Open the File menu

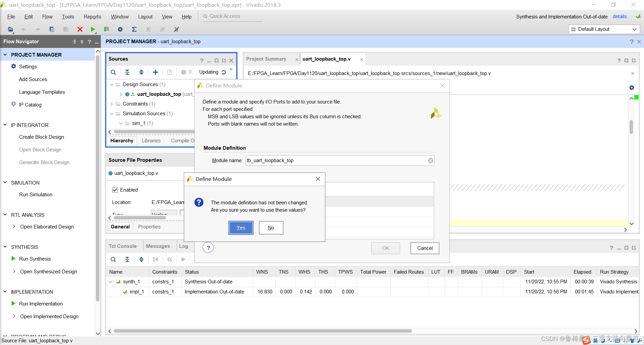[11, 17]
